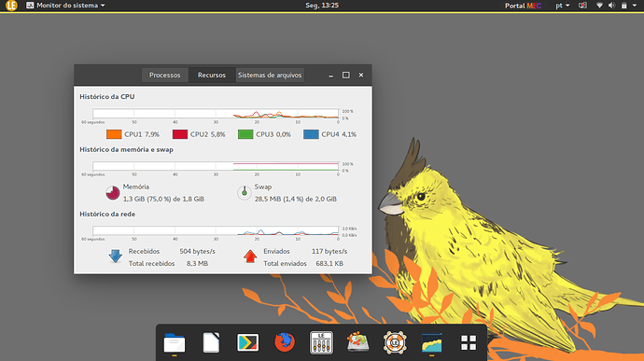Launch the blank document app in dock

click(211, 342)
